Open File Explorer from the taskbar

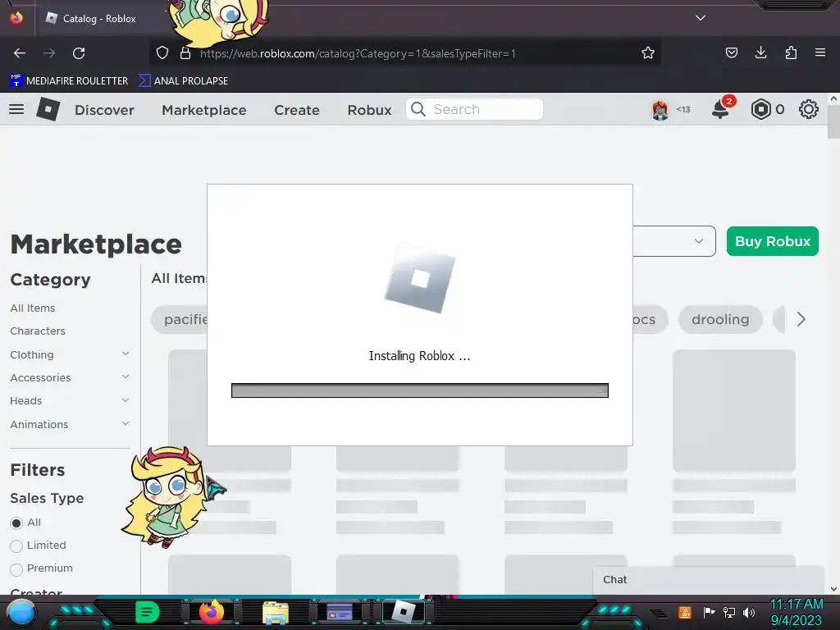[276, 613]
